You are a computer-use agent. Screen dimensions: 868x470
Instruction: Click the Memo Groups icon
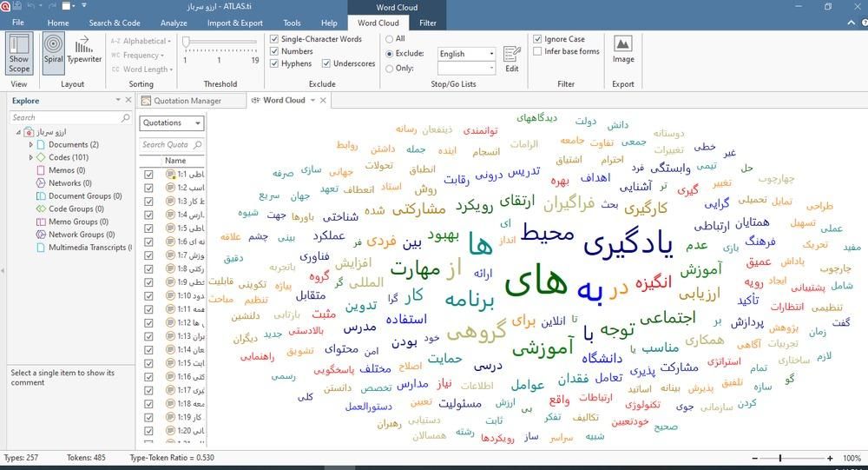tap(41, 222)
